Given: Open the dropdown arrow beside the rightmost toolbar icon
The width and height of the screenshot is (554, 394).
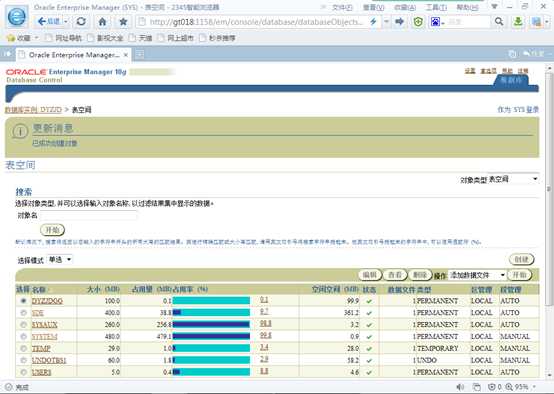Looking at the screenshot, I should [547, 22].
